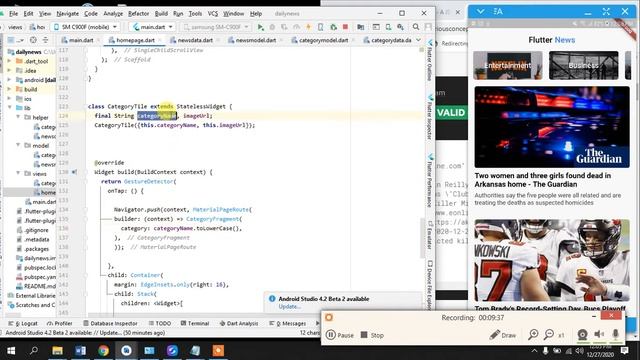640x360 pixels.
Task: Click zoom in magnifier in recorder
Action: 533,335
